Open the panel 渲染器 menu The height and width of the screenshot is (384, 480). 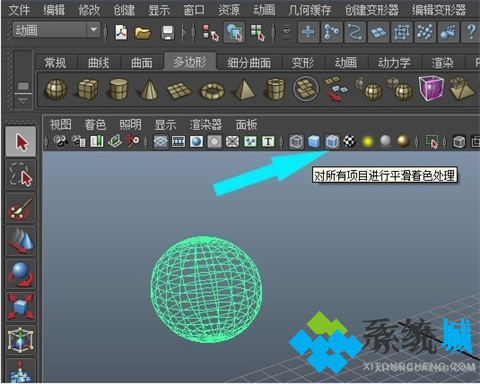[x=206, y=125]
